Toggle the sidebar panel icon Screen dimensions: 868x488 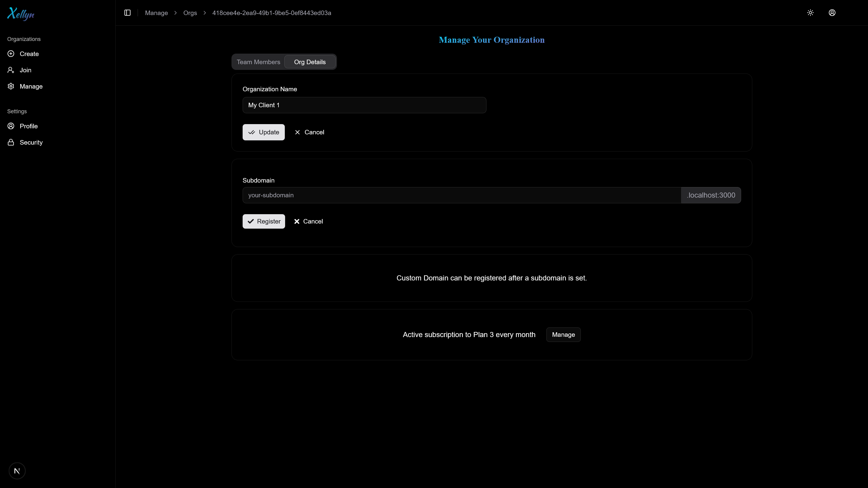point(127,13)
